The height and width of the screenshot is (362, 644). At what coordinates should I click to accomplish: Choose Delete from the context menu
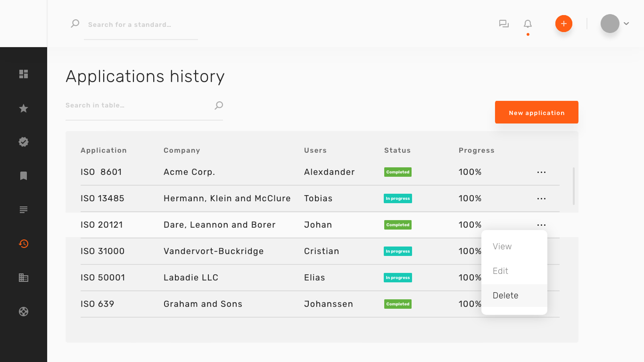click(505, 296)
